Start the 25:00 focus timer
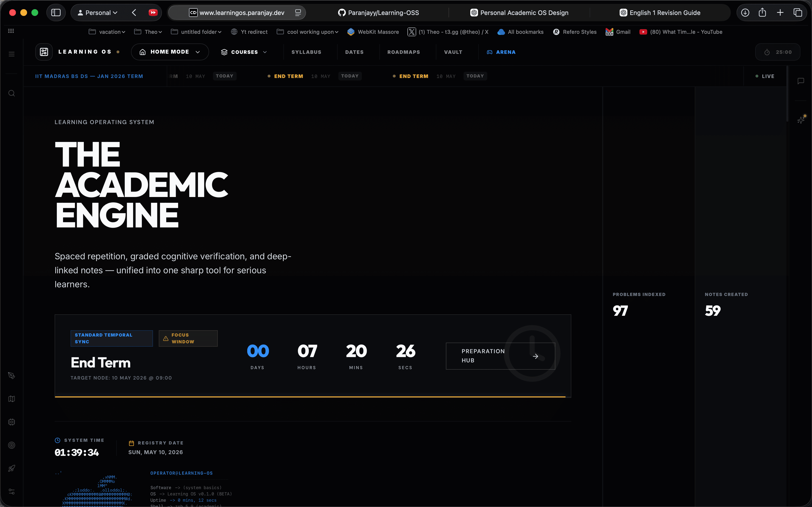Viewport: 812px width, 507px height. click(x=778, y=52)
